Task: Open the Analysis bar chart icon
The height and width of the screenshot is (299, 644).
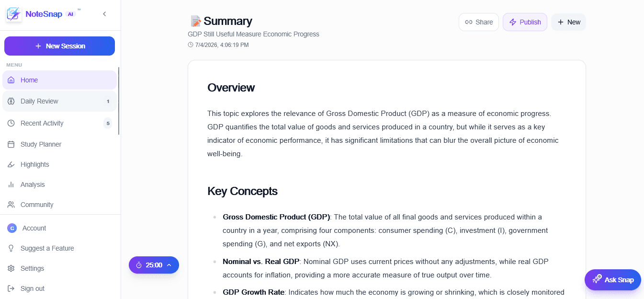Action: pos(11,184)
